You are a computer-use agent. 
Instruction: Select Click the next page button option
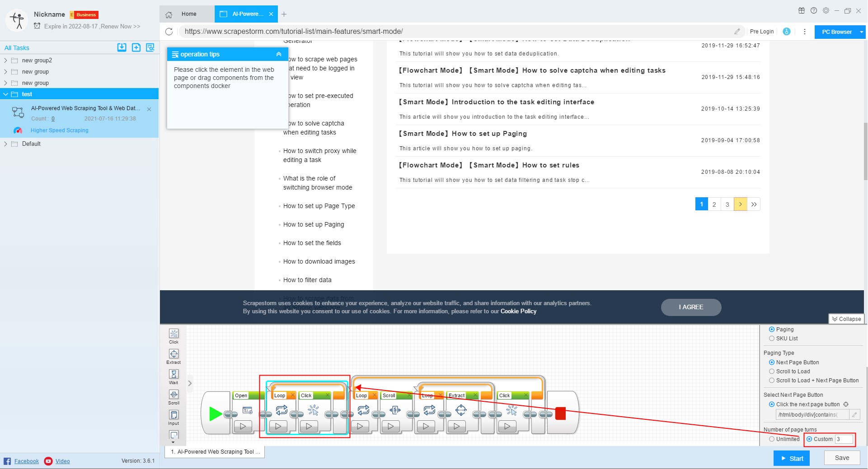coord(772,404)
